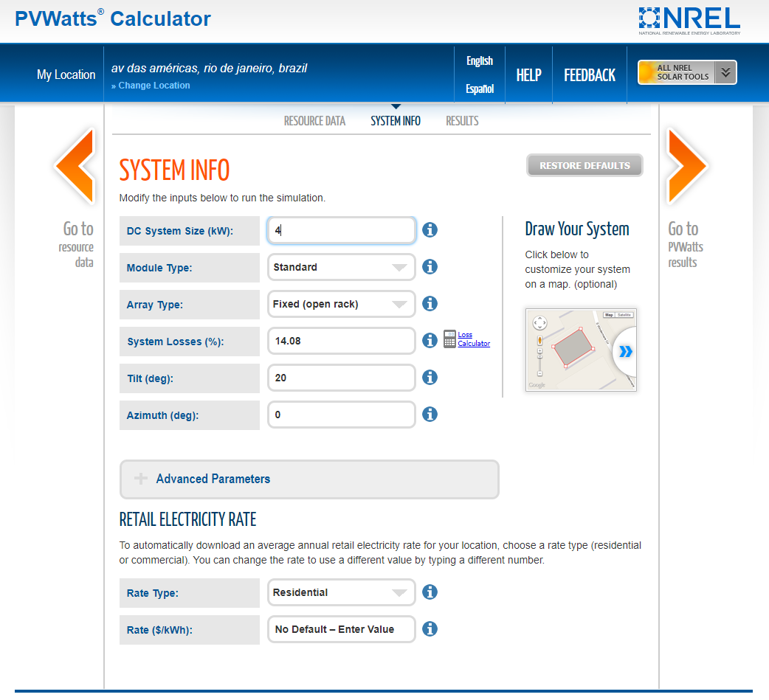Click My Location label
This screenshot has height=700, width=769.
pyautogui.click(x=66, y=74)
